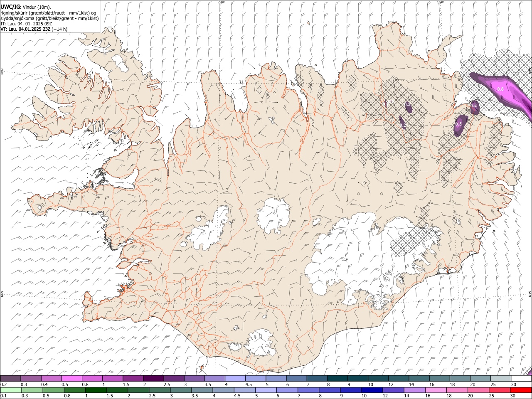Select the 25 red swatch in the bottom legend row
The image size is (532, 399).
[500, 390]
